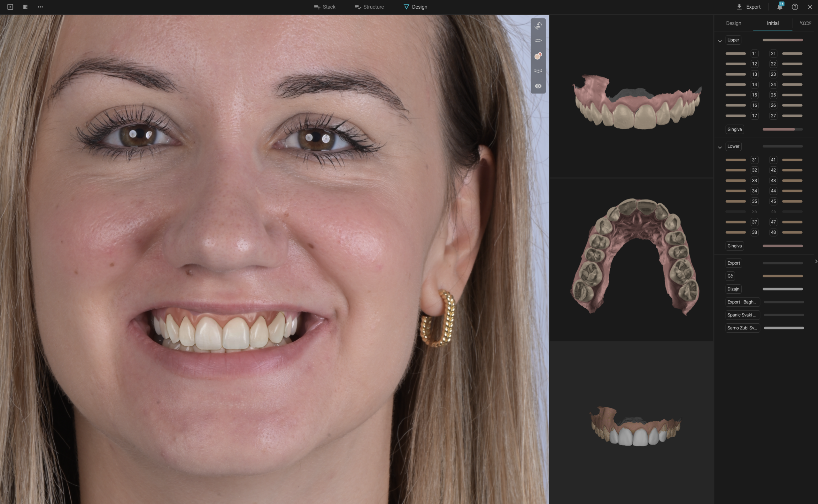Open the Structure step tab
The image size is (818, 504).
pyautogui.click(x=369, y=7)
